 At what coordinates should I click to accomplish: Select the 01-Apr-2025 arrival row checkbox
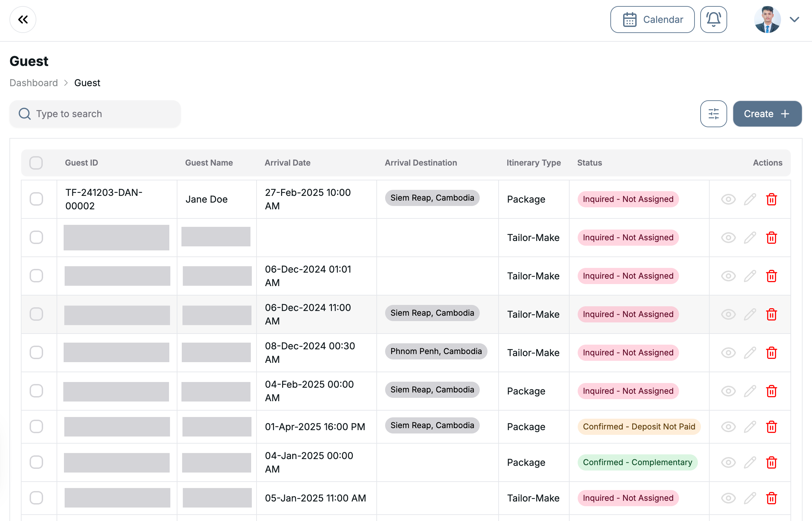pos(36,427)
